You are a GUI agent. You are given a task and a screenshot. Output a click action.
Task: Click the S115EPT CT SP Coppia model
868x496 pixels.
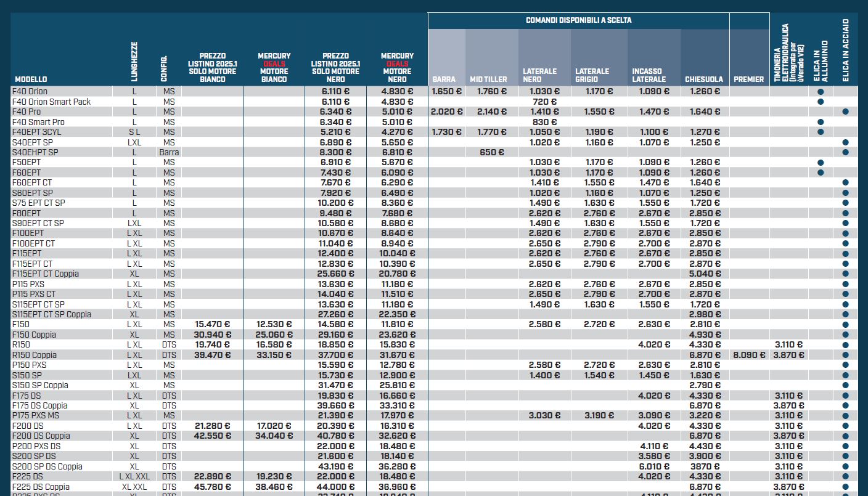[x=52, y=314]
